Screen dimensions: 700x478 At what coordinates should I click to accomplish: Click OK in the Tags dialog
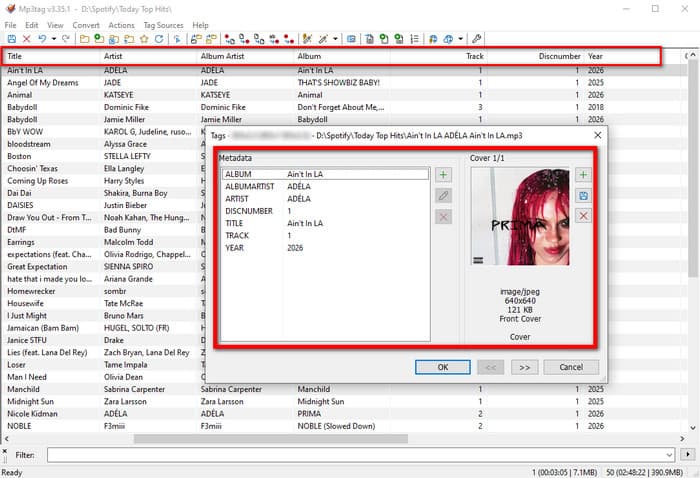[442, 367]
